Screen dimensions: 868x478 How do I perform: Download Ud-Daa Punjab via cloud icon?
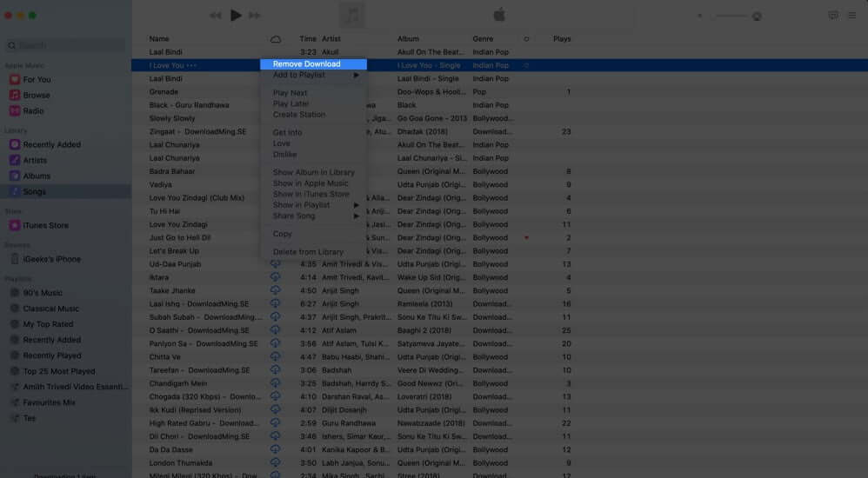pyautogui.click(x=275, y=264)
